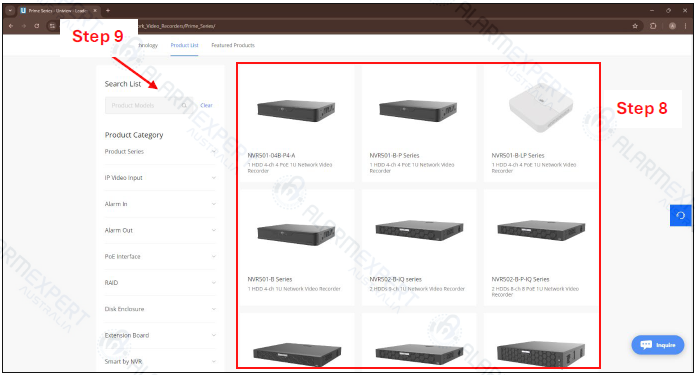
Task: Expand the RAID filter chevron
Action: [214, 283]
